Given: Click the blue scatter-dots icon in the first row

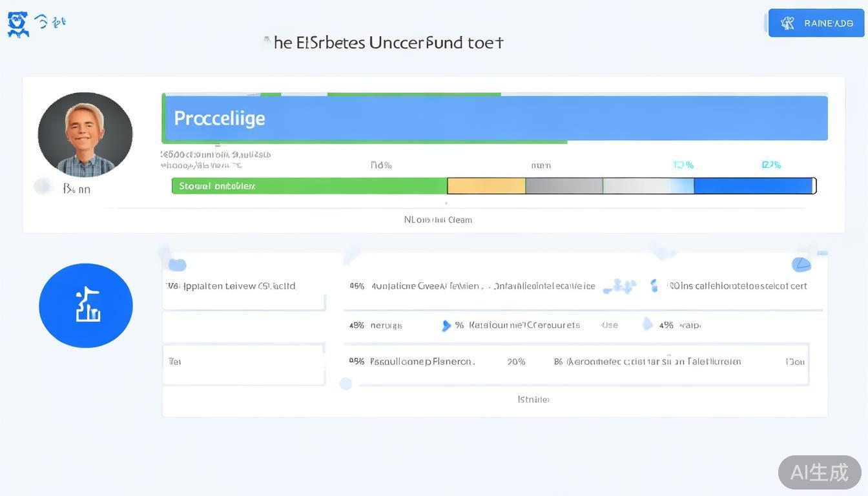Looking at the screenshot, I should coord(619,286).
